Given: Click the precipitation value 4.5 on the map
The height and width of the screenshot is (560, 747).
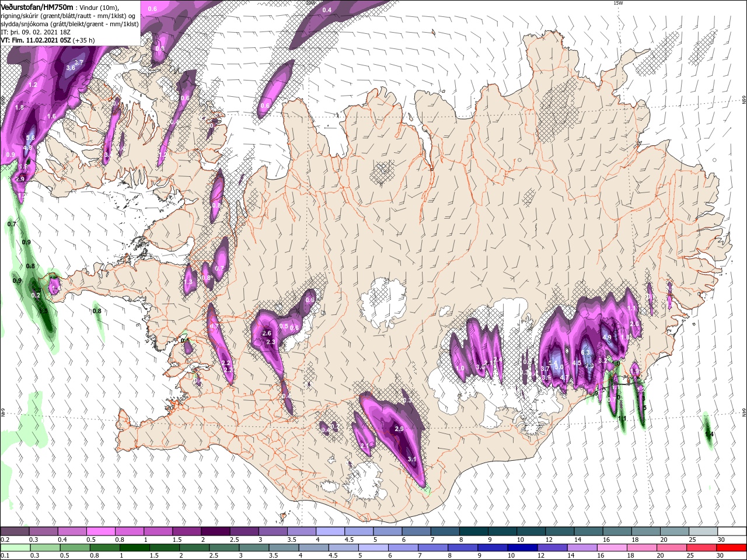Looking at the screenshot, I should tap(577, 363).
